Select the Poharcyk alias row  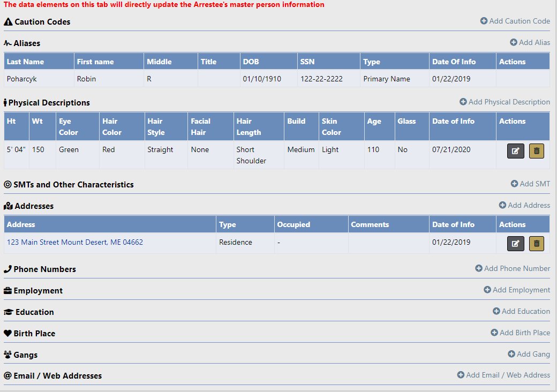[x=22, y=79]
